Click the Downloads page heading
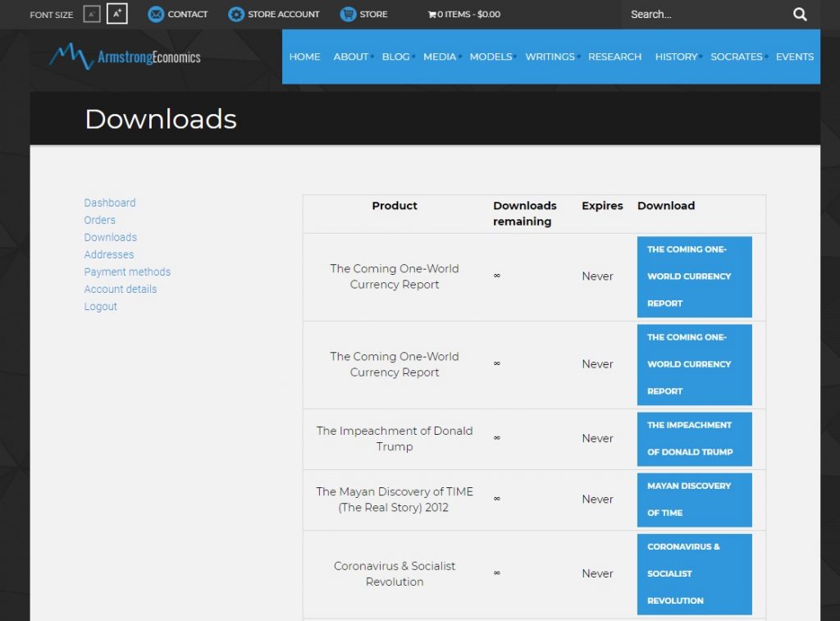Screen dimensions: 840x621 [x=161, y=118]
